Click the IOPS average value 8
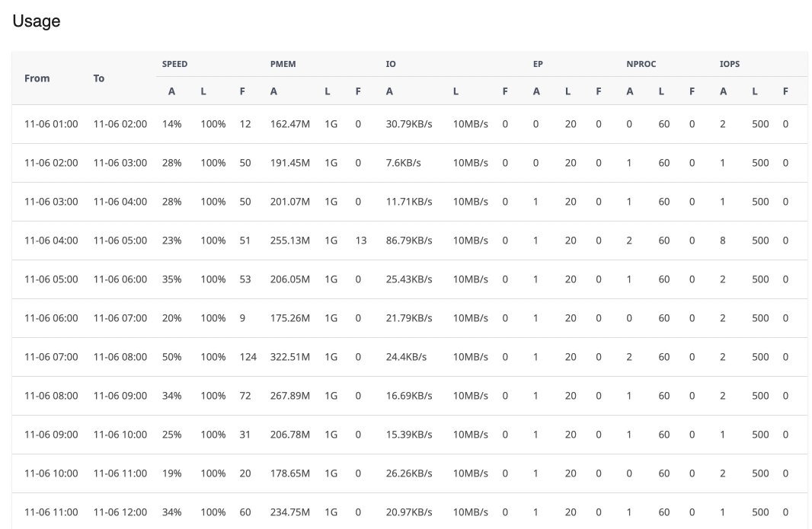812x529 pixels. point(722,241)
